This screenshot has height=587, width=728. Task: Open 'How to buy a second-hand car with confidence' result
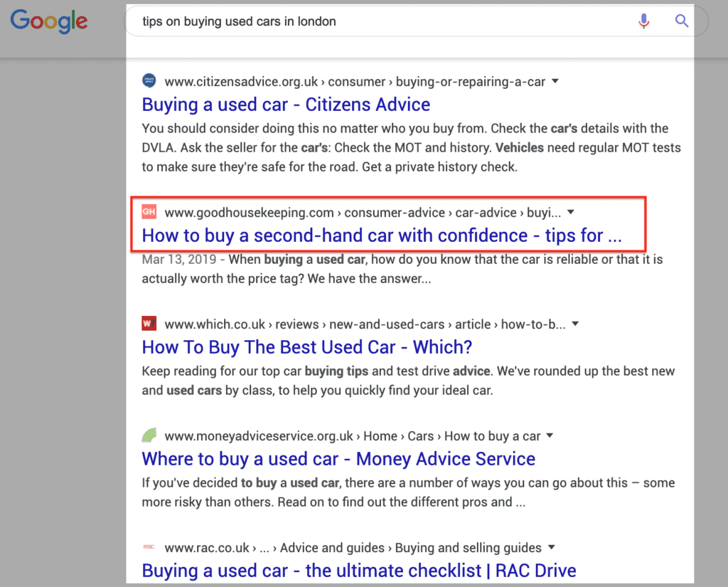point(382,236)
